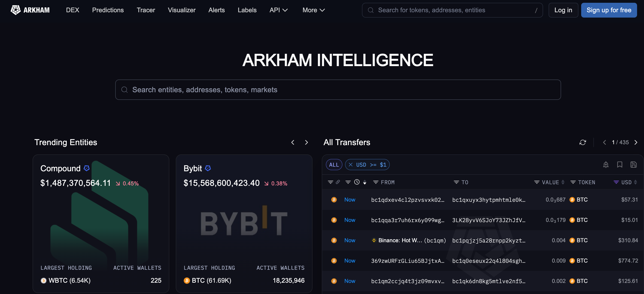Bookmark the current transfers filter
Screen dimensions: 644x294
(x=620, y=164)
